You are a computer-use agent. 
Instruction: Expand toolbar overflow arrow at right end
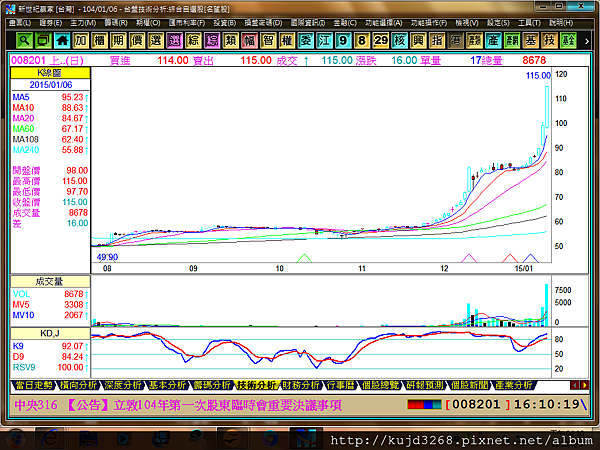pos(586,41)
